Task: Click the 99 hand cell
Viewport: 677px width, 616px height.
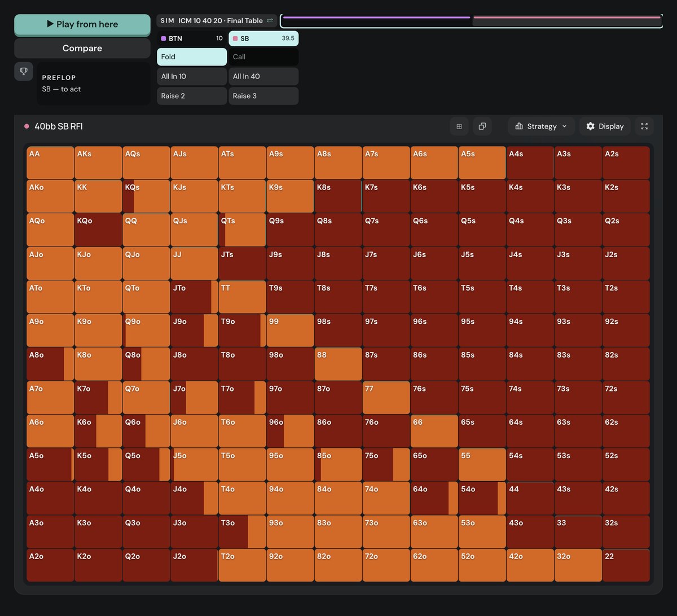Action: (290, 331)
